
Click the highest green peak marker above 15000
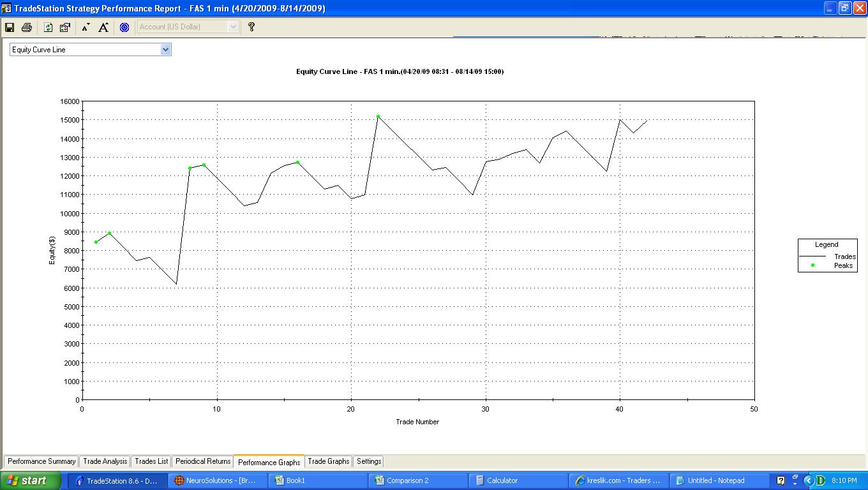pos(378,117)
